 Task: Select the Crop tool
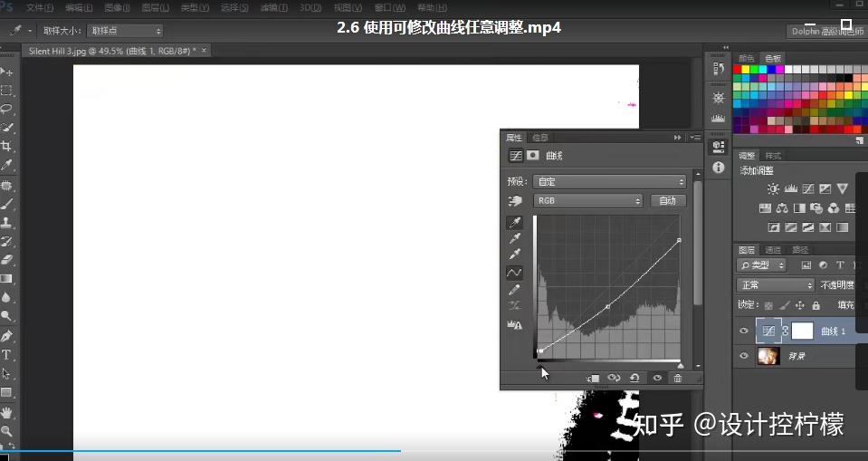(6, 147)
